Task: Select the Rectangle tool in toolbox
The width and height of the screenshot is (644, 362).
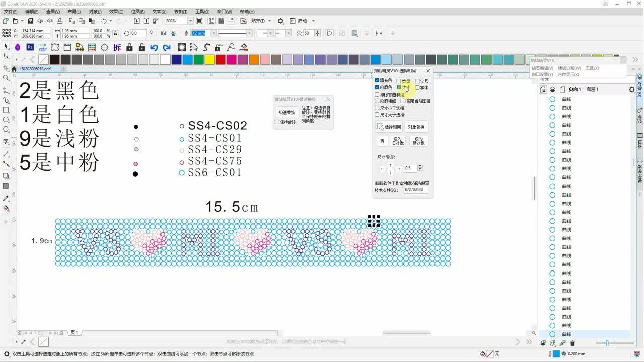Action: click(x=6, y=110)
